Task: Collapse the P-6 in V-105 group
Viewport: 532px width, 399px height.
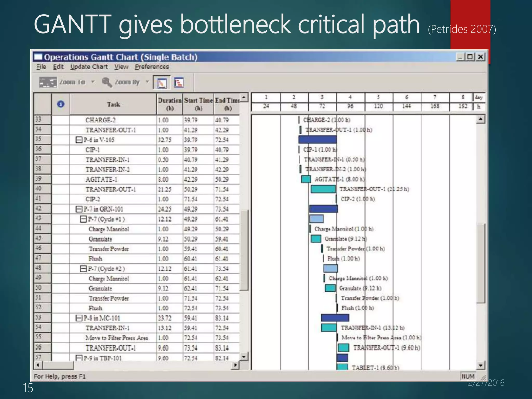Action: click(79, 140)
